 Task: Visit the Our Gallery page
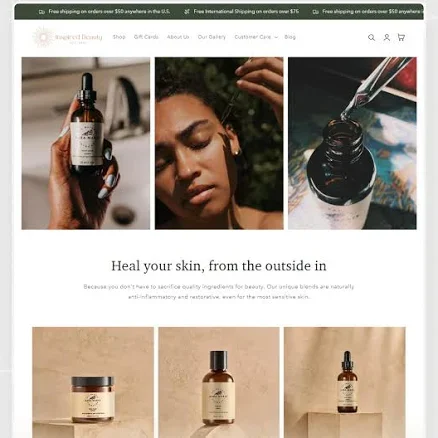[x=212, y=37]
